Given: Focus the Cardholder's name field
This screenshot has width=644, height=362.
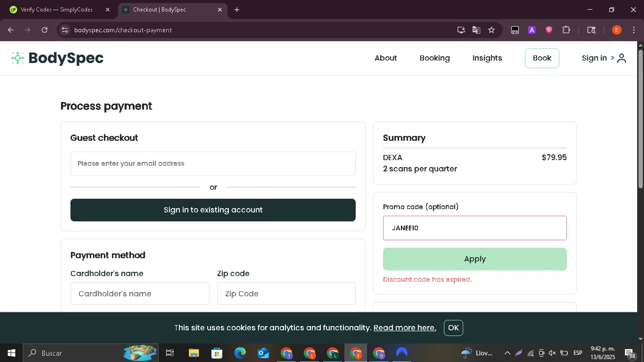Looking at the screenshot, I should tap(140, 294).
